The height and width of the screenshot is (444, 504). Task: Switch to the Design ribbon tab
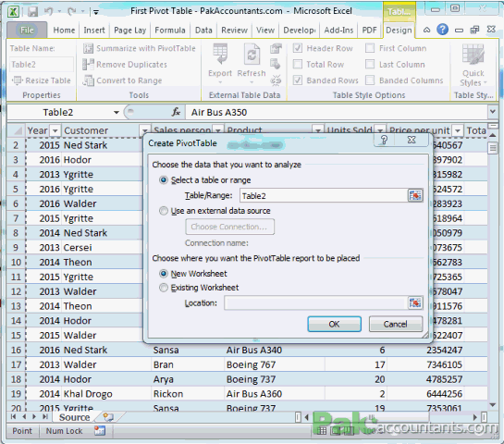click(399, 31)
